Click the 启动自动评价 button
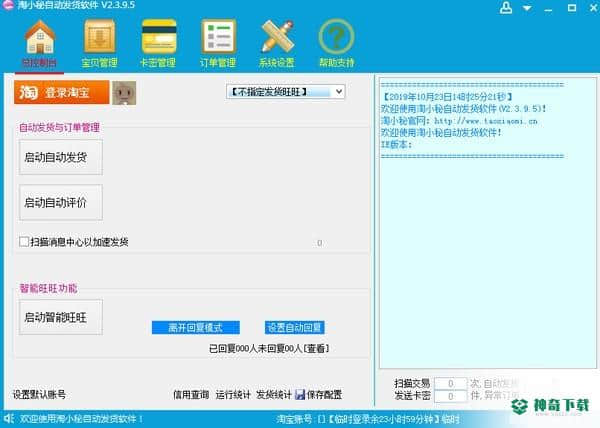The image size is (600, 428). coord(61,202)
